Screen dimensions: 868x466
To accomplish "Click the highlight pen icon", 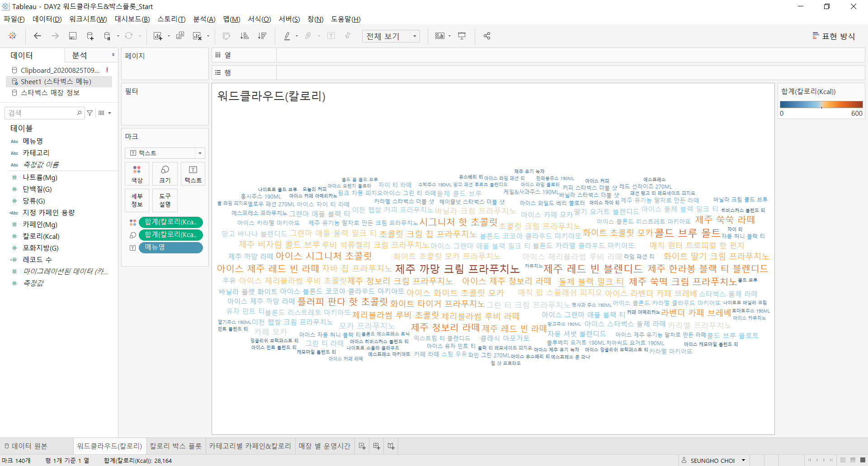I will coord(287,36).
